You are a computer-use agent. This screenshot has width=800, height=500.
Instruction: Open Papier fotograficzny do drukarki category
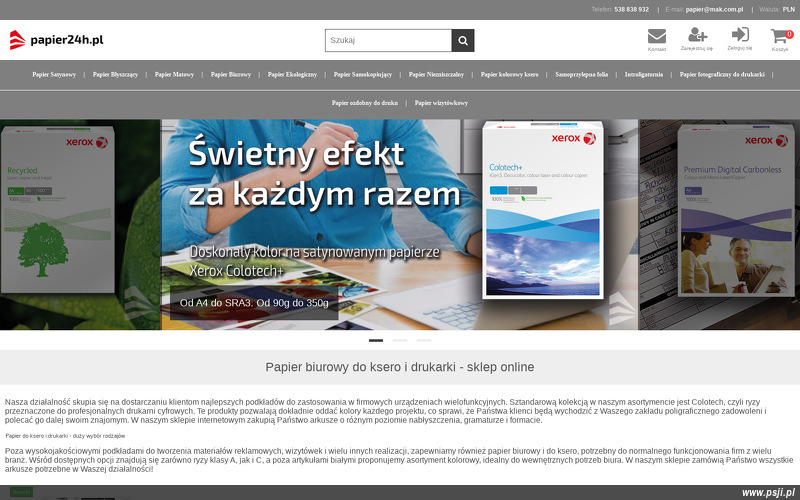(722, 74)
